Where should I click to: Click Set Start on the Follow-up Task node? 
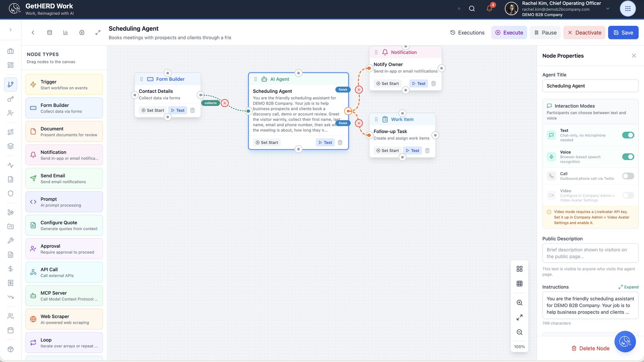coord(388,150)
